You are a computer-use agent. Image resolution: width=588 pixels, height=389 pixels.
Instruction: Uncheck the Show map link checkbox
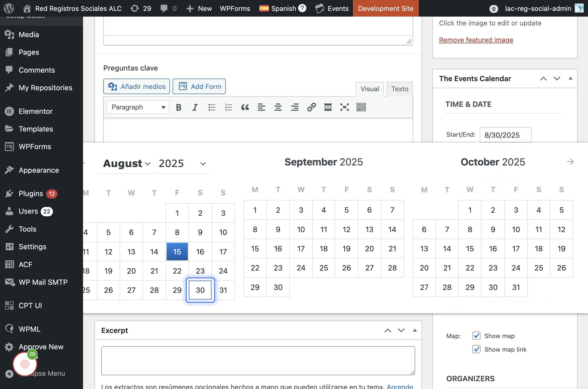click(x=476, y=349)
